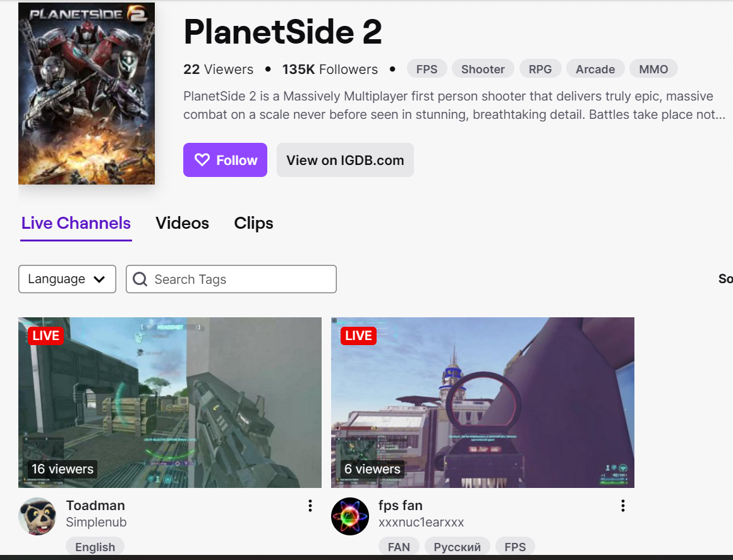Click Simplenub's bear avatar icon
The width and height of the screenshot is (733, 560).
(37, 516)
